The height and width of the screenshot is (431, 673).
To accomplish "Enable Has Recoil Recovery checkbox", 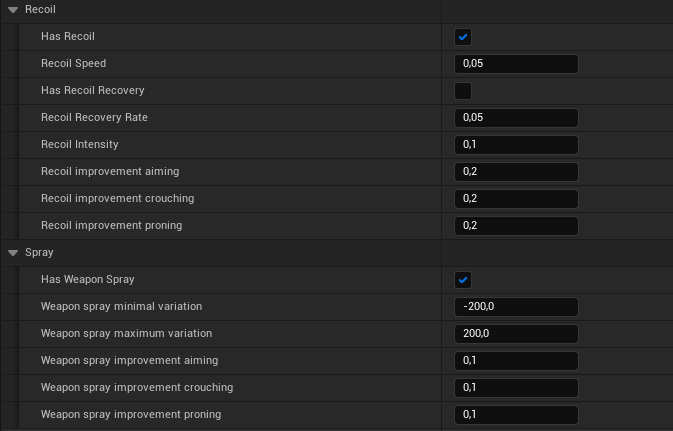I will pyautogui.click(x=463, y=91).
